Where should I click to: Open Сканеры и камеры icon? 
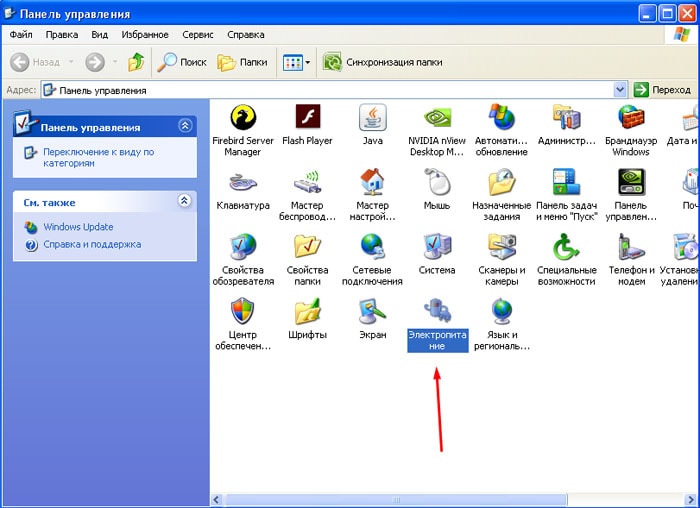pyautogui.click(x=502, y=247)
